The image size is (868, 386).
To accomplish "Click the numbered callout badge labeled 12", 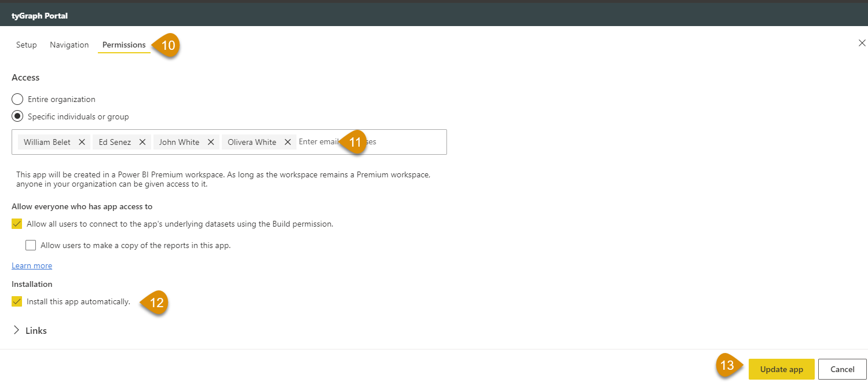I will 154,302.
